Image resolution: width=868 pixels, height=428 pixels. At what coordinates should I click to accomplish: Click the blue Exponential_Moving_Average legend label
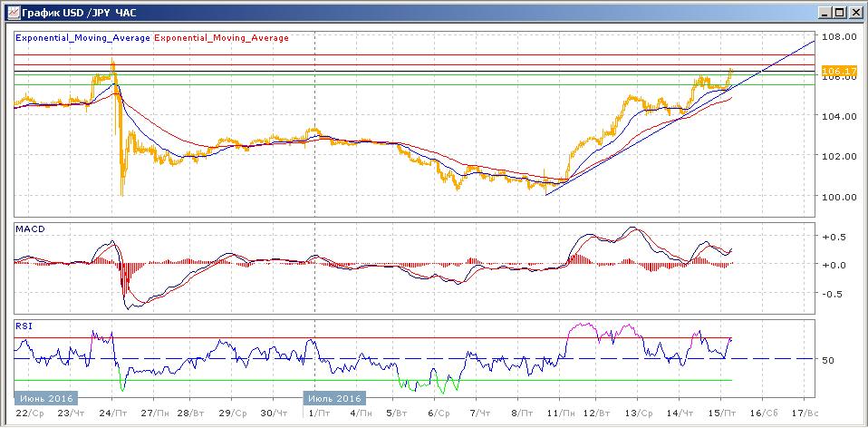[x=83, y=38]
